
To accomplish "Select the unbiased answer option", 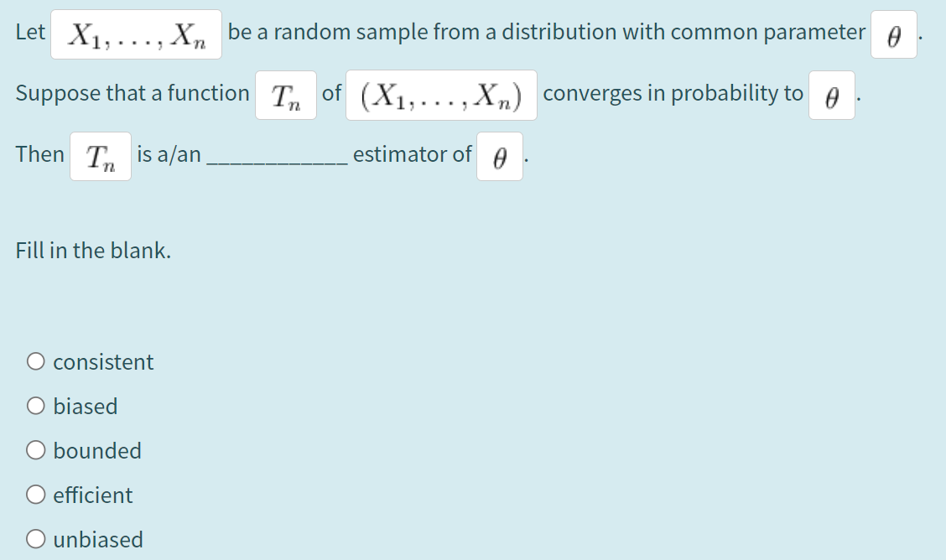I will coord(37,538).
